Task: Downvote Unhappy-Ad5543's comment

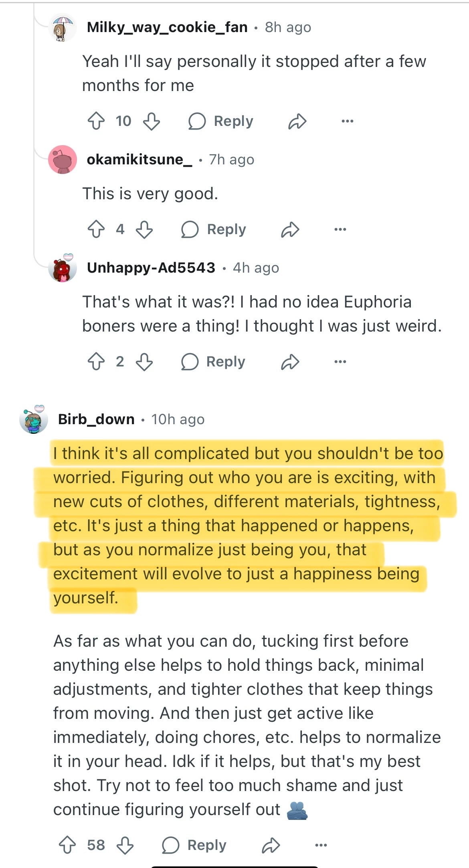Action: (144, 362)
